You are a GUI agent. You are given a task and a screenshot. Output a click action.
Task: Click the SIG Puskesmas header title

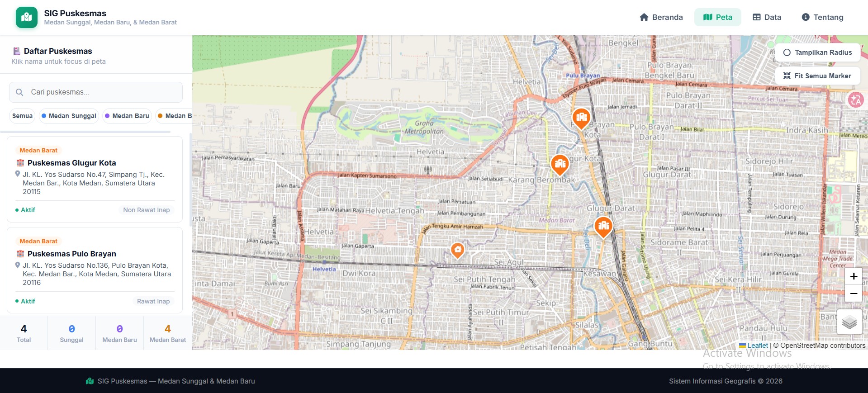click(75, 13)
